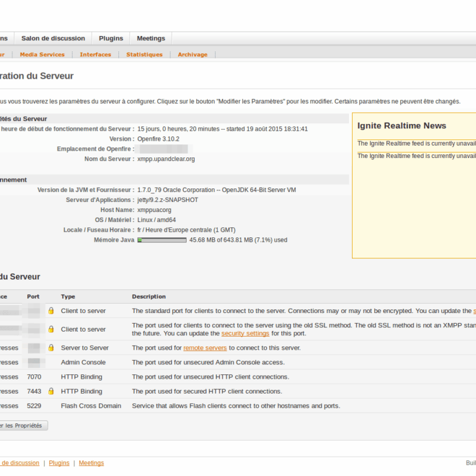Open the remote servers link
Screen dimensions: 476x476
(205, 348)
